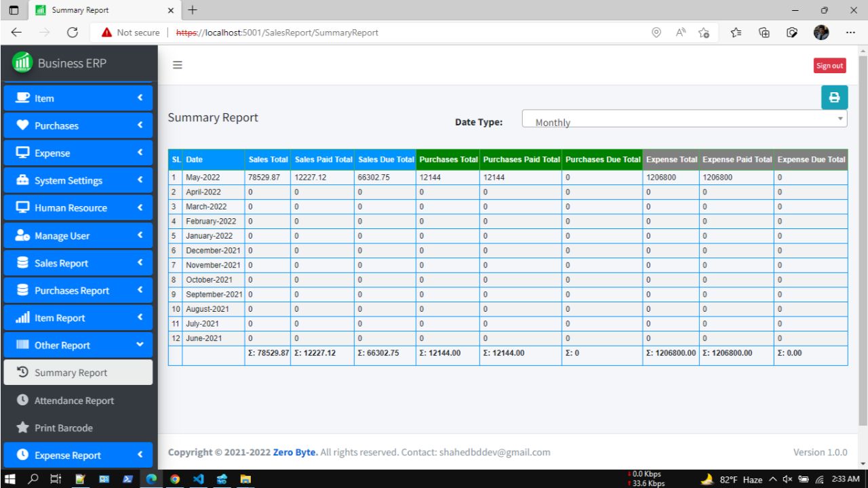Click the hamburger menu toggle icon
Screen dimensions: 868x488
[x=177, y=64]
